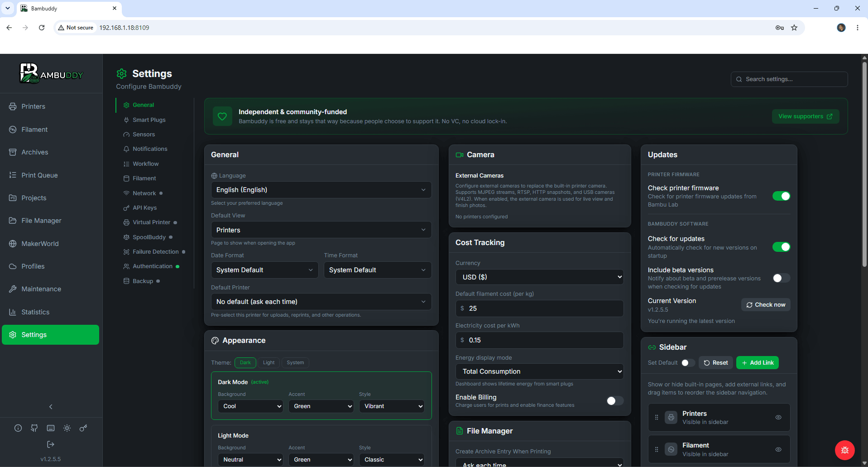Go to Print Queue in the sidebar
The height and width of the screenshot is (467, 868).
(x=39, y=175)
